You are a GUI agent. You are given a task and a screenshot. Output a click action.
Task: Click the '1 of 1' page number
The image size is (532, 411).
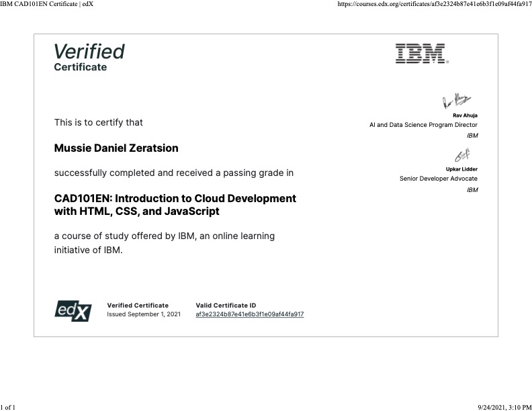[7, 406]
